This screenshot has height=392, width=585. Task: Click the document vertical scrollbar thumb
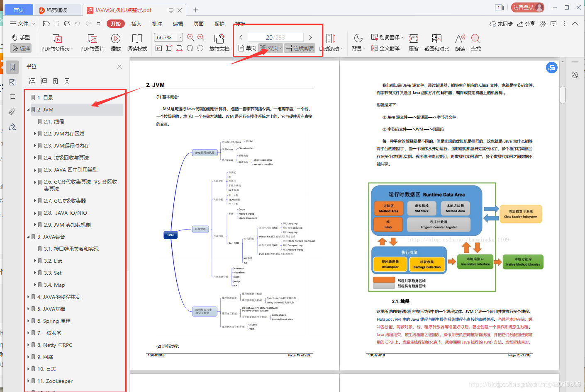[563, 94]
